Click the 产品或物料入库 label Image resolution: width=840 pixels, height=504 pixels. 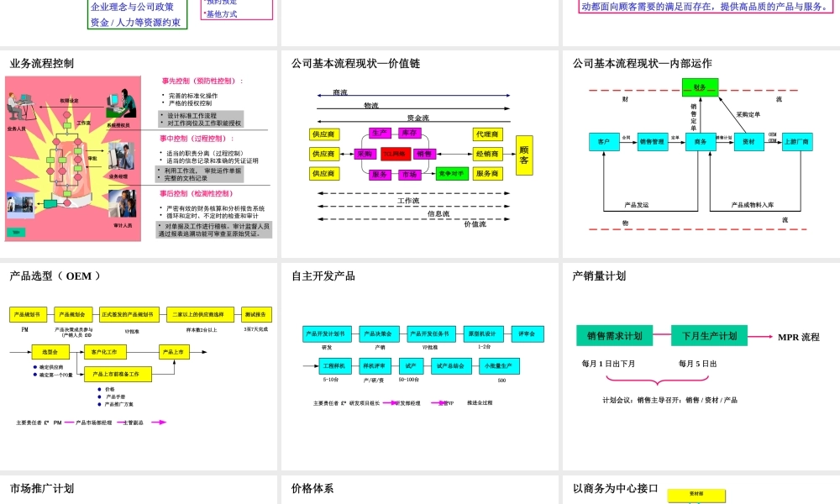coord(753,205)
